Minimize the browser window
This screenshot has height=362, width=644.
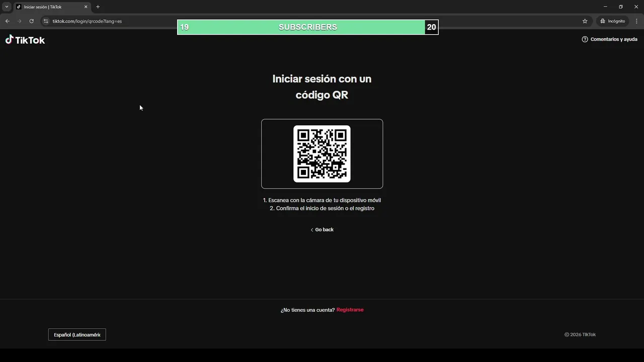point(605,7)
